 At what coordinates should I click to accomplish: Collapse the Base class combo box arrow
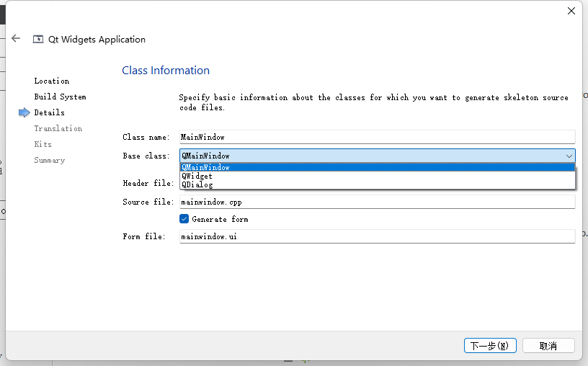pyautogui.click(x=569, y=156)
